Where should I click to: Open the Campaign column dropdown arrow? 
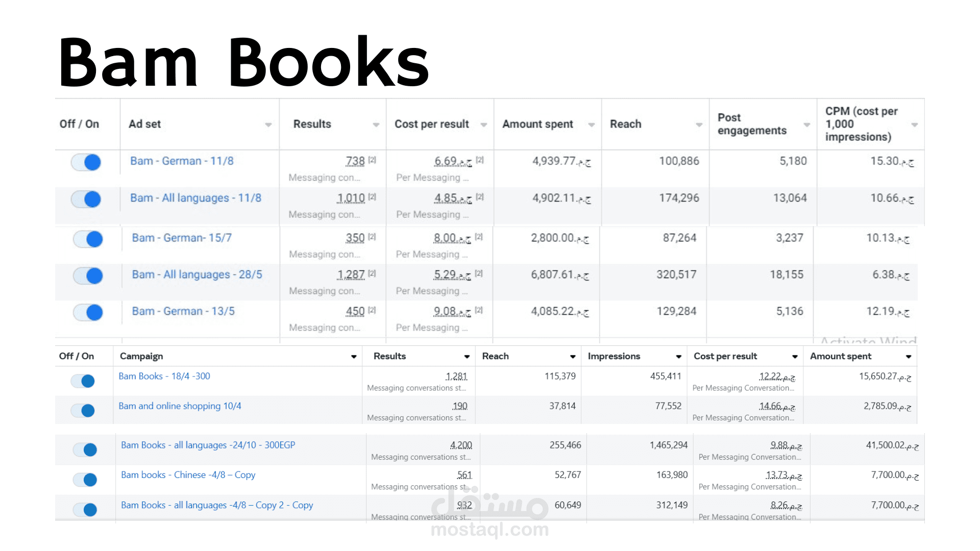(354, 357)
